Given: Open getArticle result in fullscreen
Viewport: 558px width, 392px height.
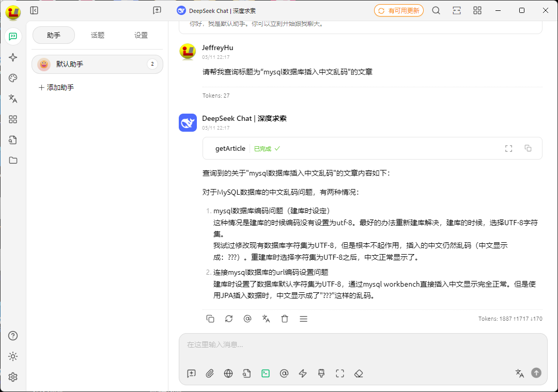Looking at the screenshot, I should click(509, 148).
